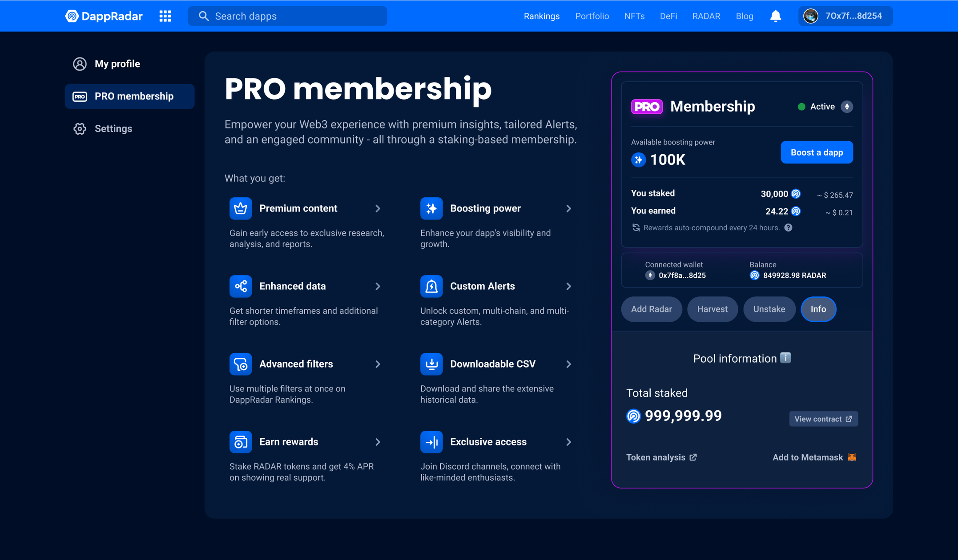The height and width of the screenshot is (560, 958).
Task: Click the purple PRO Membership badge
Action: (647, 107)
